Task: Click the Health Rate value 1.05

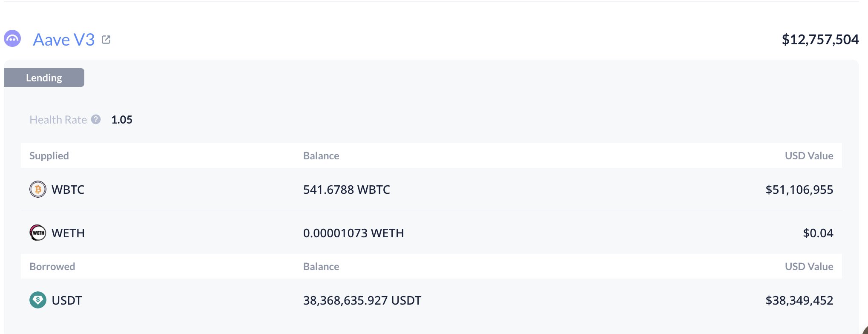Action: click(122, 120)
